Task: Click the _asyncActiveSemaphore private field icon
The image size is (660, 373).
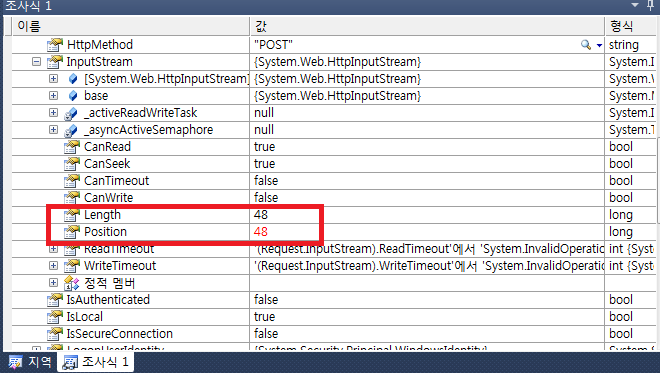Action: (71, 130)
